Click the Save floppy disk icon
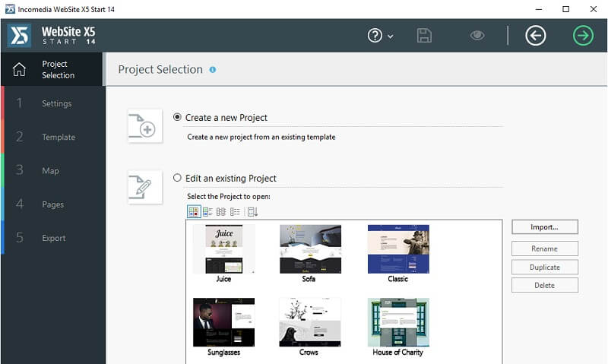The image size is (608, 364). (424, 36)
